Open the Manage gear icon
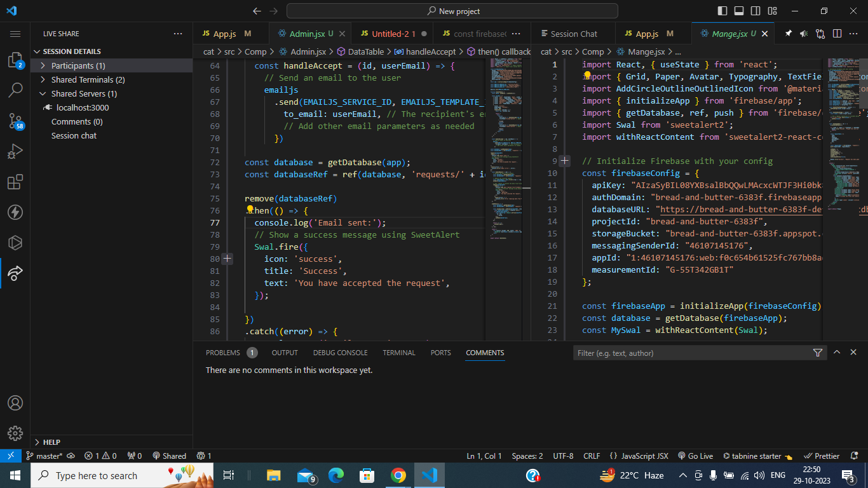 15,433
